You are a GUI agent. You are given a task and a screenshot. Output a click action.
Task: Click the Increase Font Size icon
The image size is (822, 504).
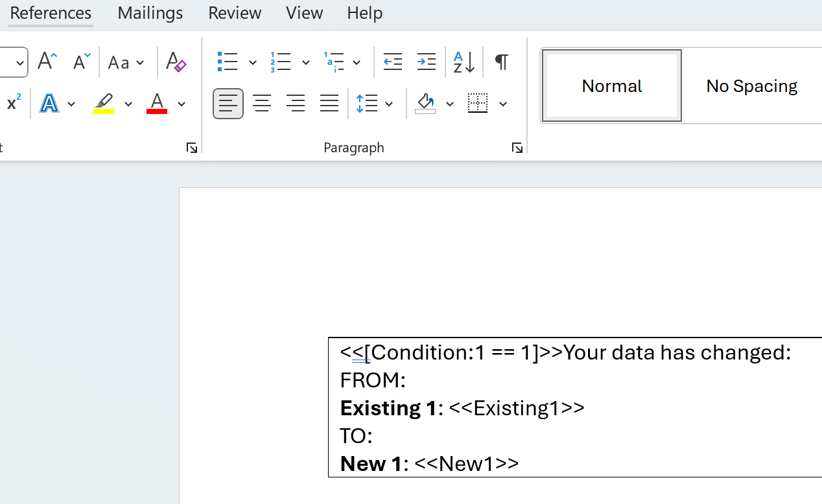point(47,62)
